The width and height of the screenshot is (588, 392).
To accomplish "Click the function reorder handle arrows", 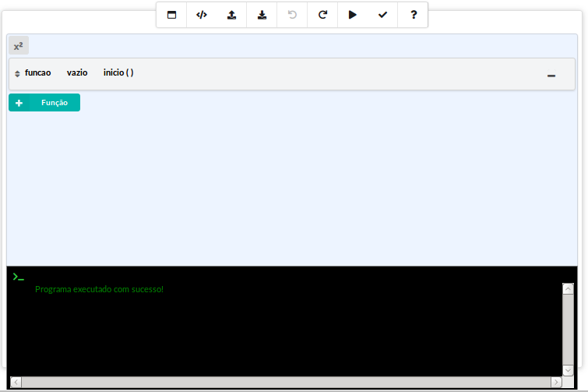I will tap(17, 73).
